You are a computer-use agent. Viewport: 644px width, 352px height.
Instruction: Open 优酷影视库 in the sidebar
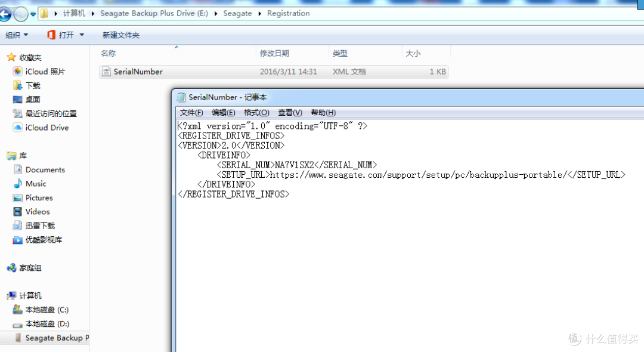tap(44, 239)
